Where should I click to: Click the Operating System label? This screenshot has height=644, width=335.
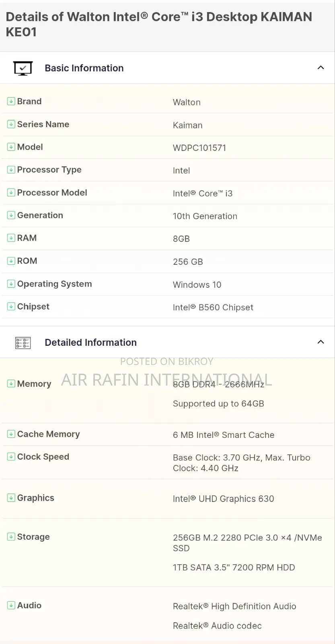(x=54, y=284)
